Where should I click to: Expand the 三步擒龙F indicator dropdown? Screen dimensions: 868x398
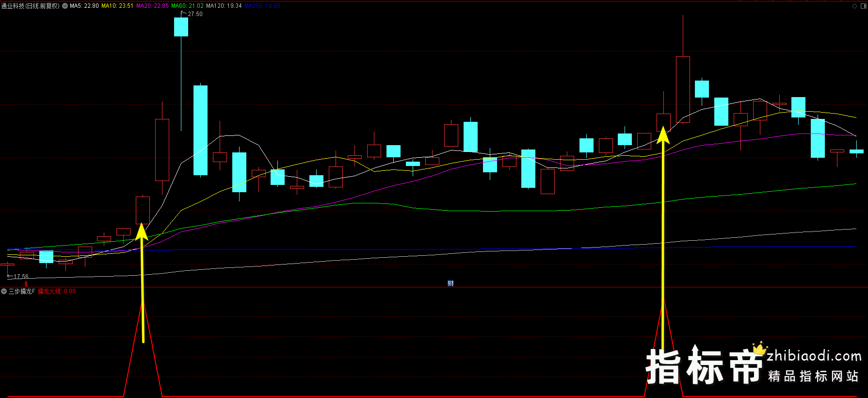[4, 291]
